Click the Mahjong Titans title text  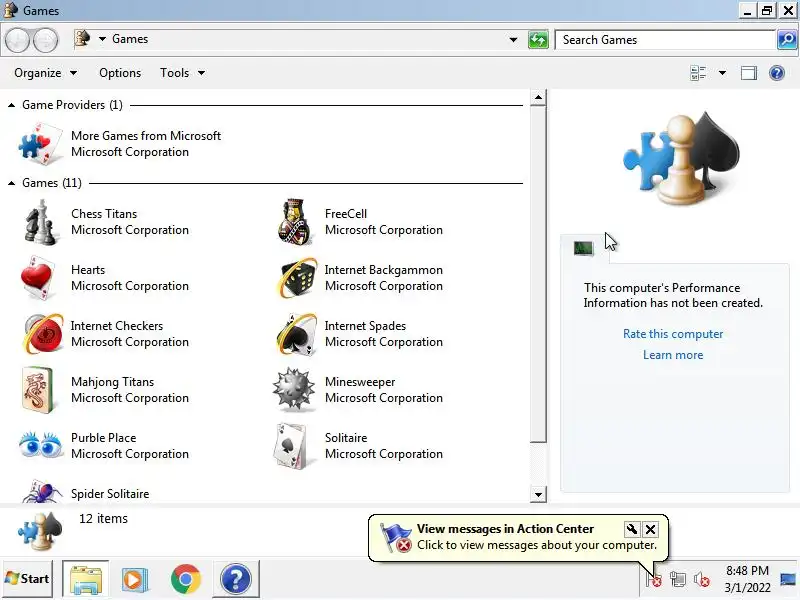112,382
